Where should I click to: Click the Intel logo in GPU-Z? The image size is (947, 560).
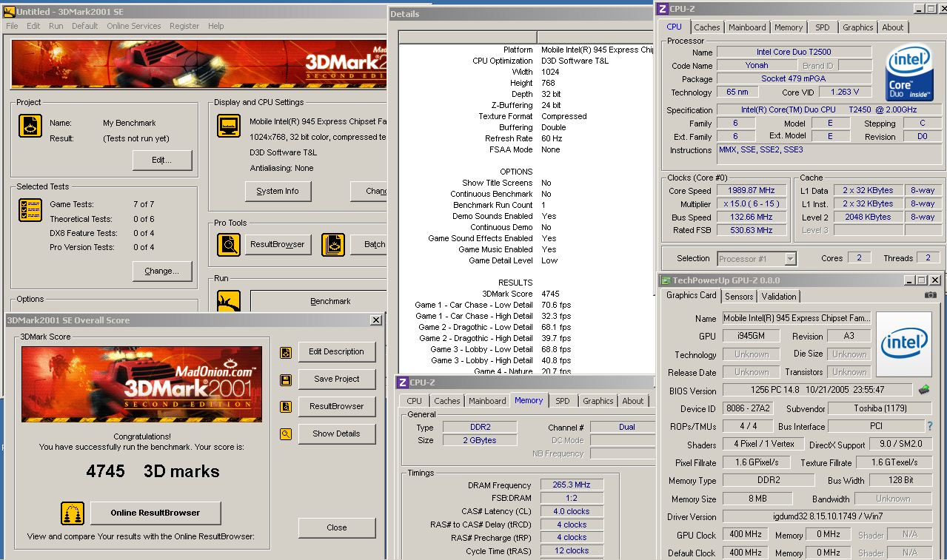tap(904, 343)
